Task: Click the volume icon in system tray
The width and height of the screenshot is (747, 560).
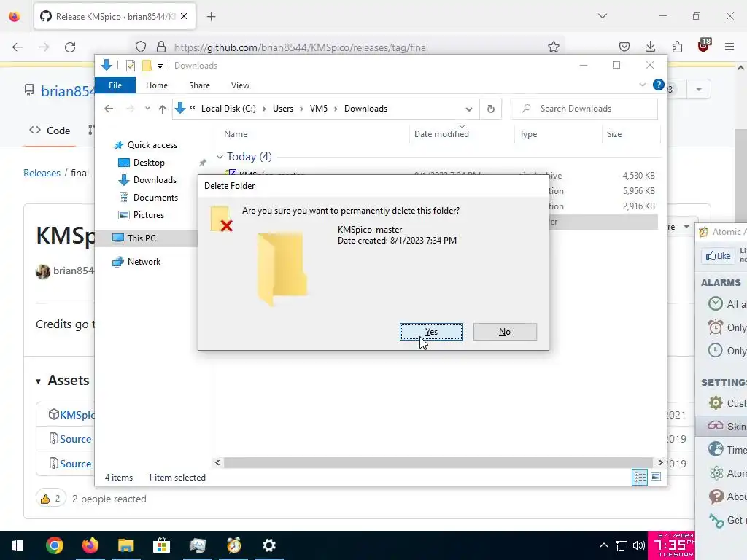Action: tap(639, 545)
